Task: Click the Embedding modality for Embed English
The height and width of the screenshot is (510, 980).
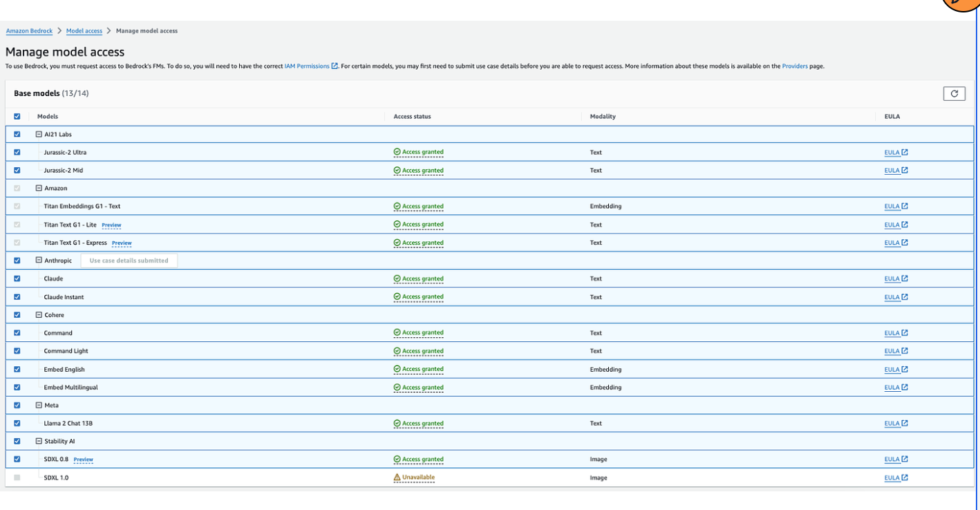Action: (605, 369)
